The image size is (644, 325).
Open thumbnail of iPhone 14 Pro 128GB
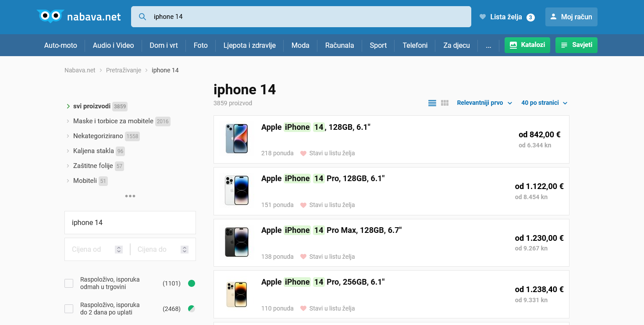[237, 191]
